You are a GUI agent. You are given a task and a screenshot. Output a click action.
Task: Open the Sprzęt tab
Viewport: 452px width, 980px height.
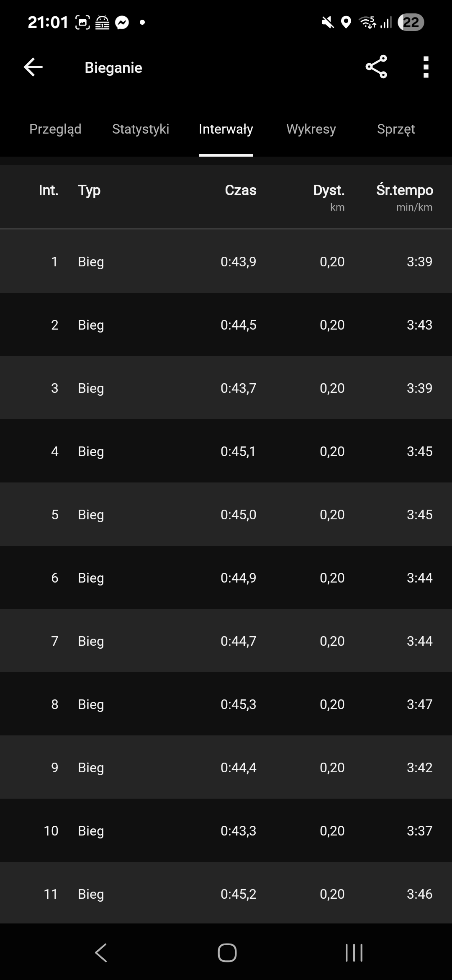(396, 129)
